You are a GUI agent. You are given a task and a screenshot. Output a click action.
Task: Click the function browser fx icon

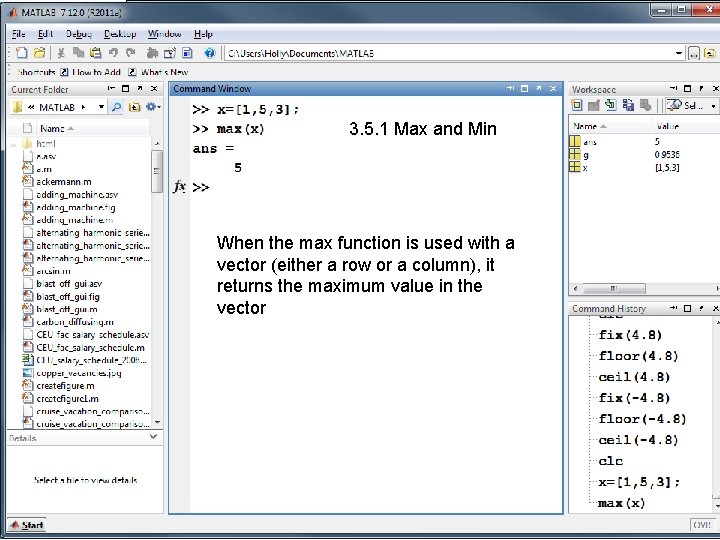[180, 187]
